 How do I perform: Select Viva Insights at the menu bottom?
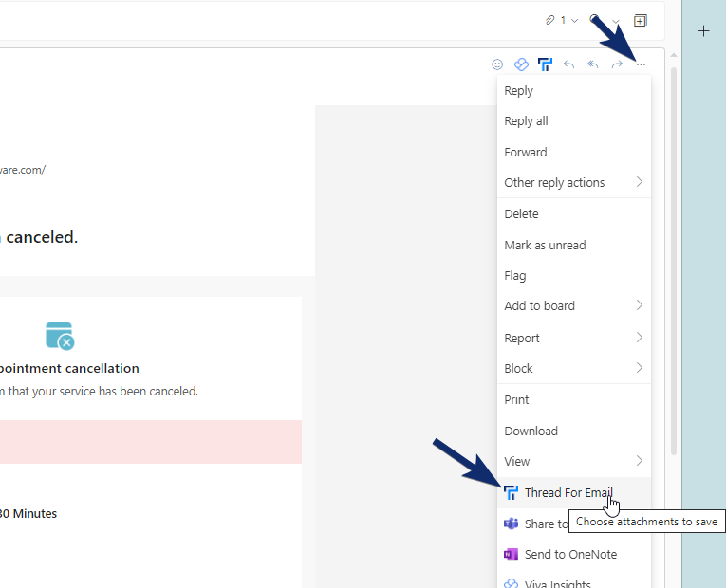pos(574,582)
